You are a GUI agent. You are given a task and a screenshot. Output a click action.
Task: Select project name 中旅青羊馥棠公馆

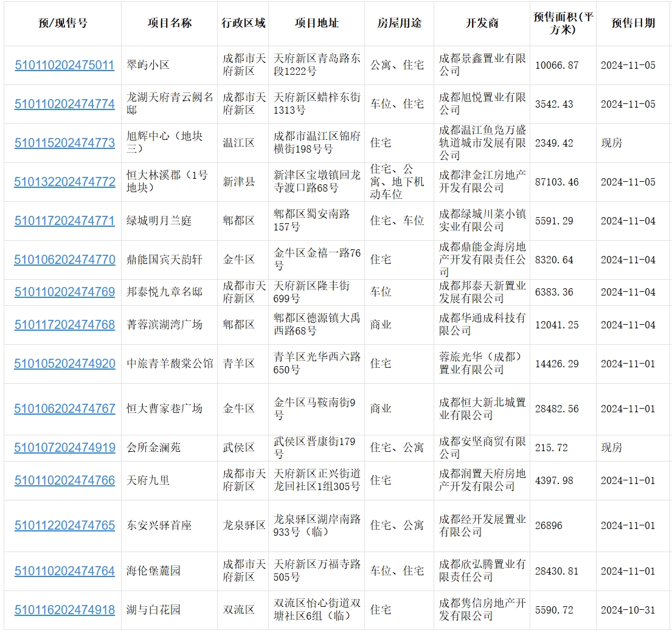pos(170,364)
